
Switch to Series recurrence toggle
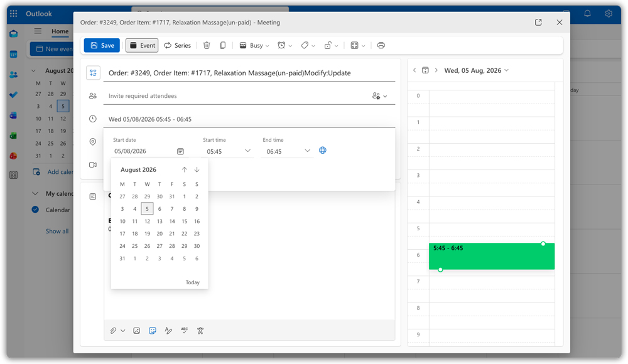point(178,45)
